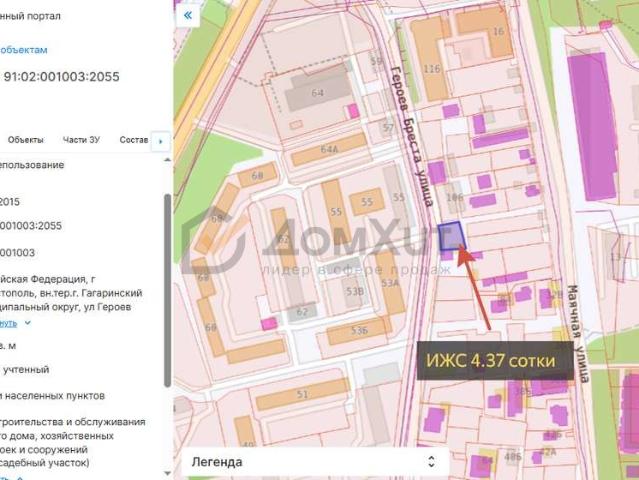Click building 68 near the green area
This screenshot has width=639, height=480.
258,176
